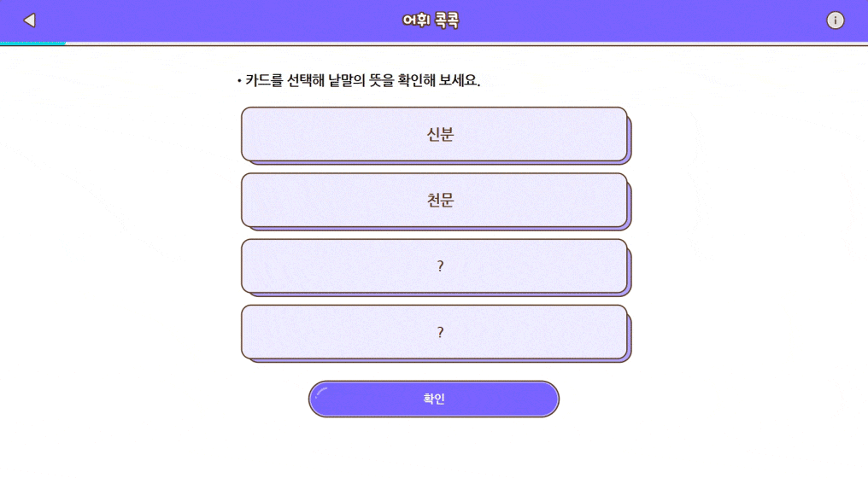Click the 어휘 콕콕 title

click(431, 20)
